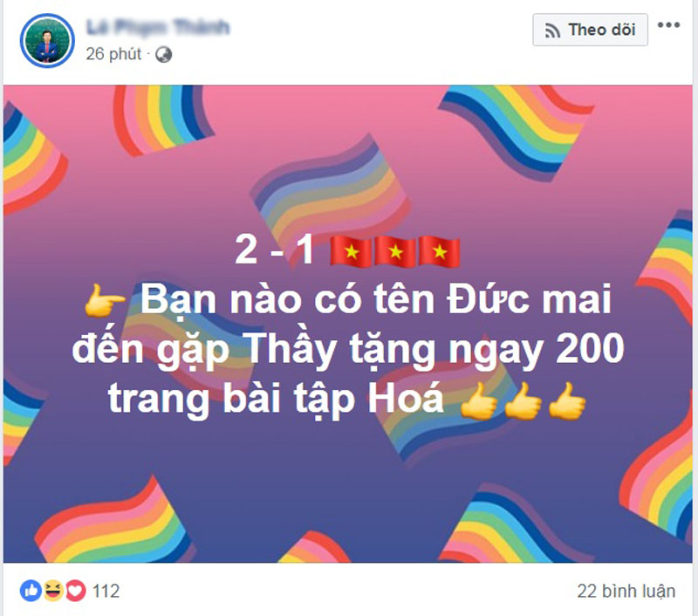Click the first thumbs up emoji
Screen dimensions: 698x616
[x=478, y=400]
